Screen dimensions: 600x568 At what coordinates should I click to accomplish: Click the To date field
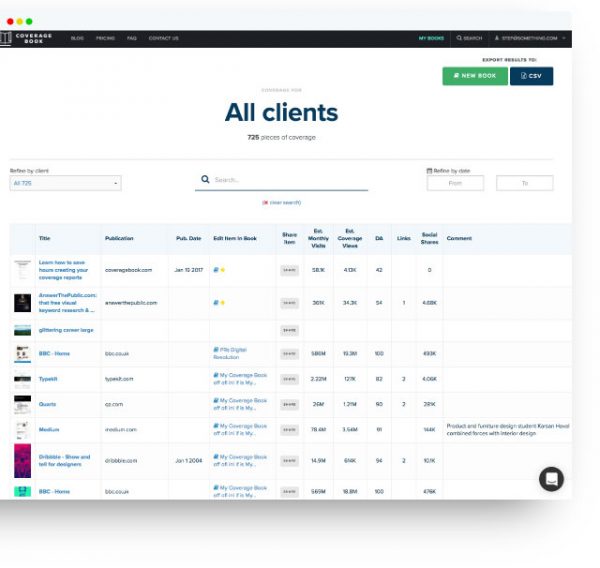point(524,184)
